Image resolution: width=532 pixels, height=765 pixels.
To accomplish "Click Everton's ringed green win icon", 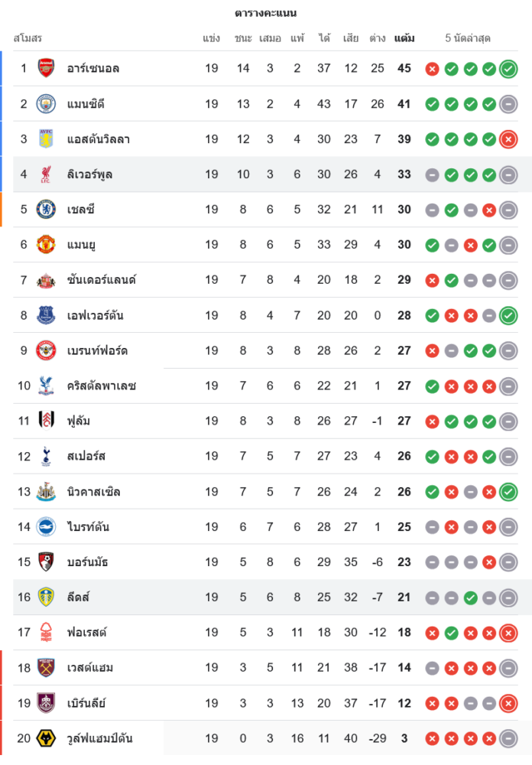I will 508,315.
